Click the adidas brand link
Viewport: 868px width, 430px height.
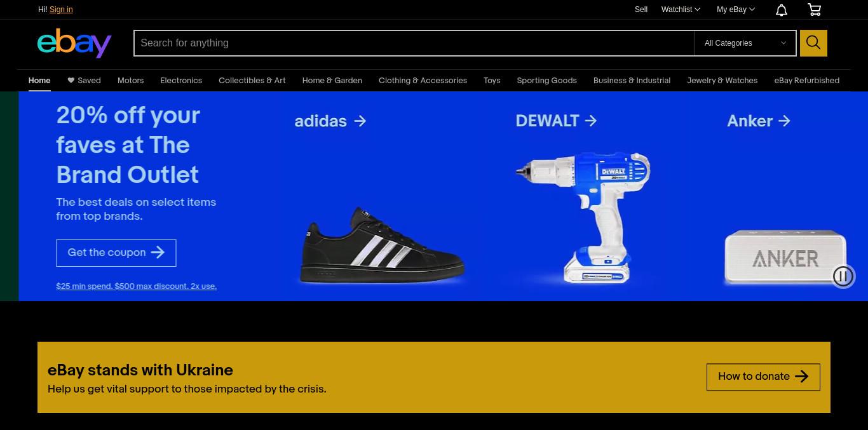[330, 121]
